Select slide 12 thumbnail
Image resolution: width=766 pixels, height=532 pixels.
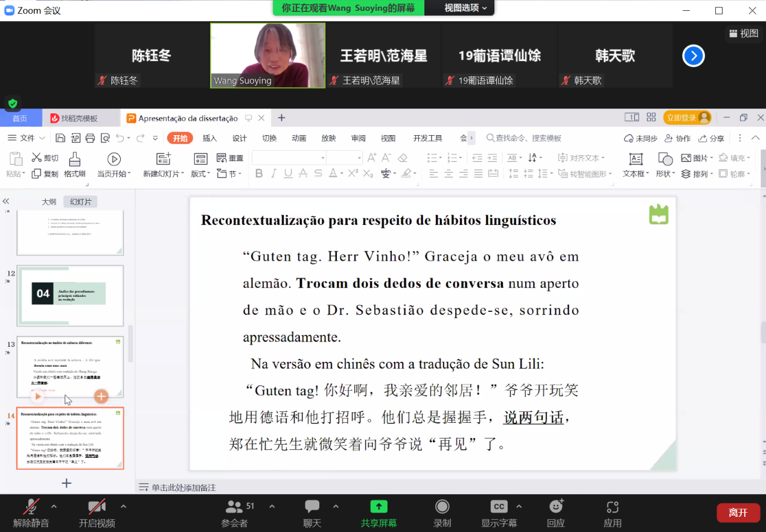70,296
